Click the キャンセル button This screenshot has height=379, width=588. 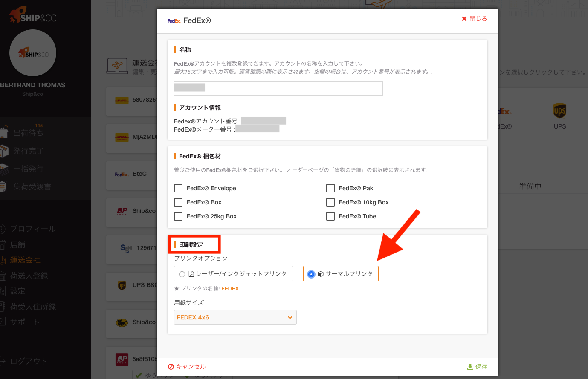tap(187, 366)
